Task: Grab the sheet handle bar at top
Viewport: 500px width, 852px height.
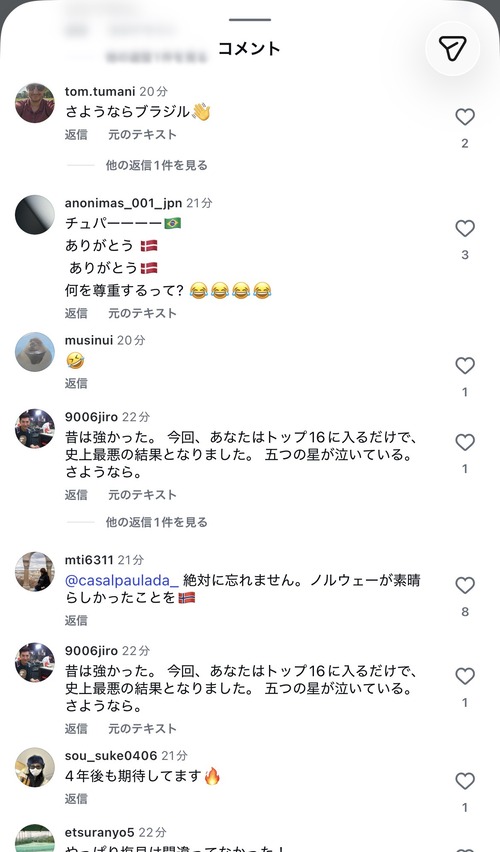Action: pos(250,20)
